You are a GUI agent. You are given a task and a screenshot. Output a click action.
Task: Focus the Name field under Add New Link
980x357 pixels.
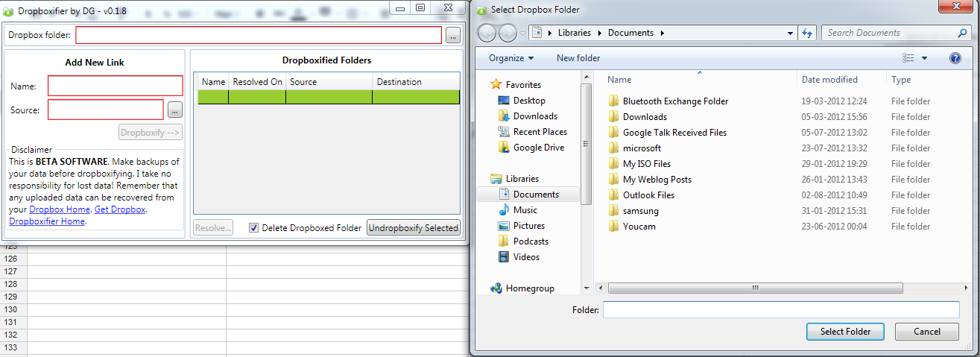pyautogui.click(x=116, y=86)
